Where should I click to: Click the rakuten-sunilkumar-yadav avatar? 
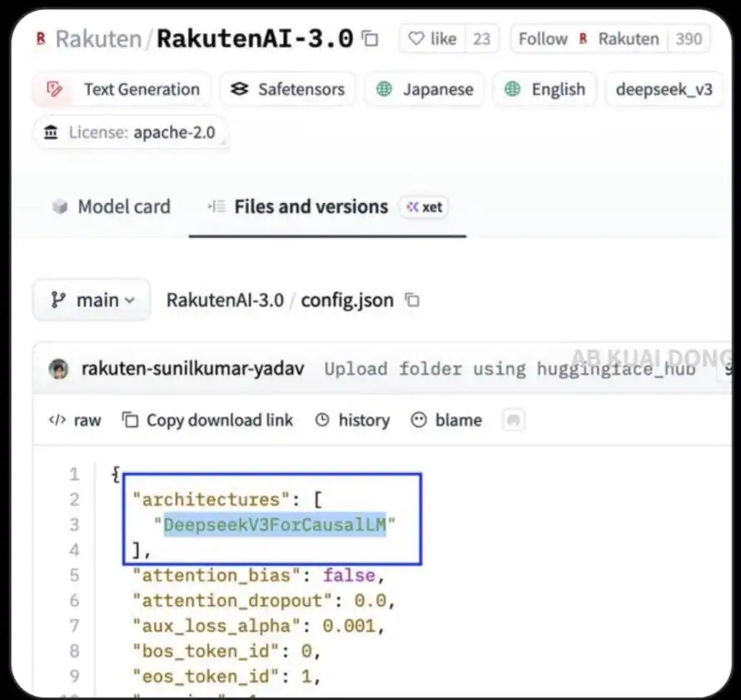pyautogui.click(x=58, y=370)
